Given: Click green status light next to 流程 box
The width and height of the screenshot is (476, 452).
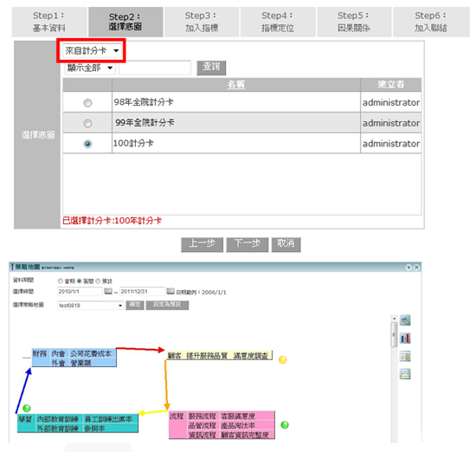Looking at the screenshot, I should [285, 424].
